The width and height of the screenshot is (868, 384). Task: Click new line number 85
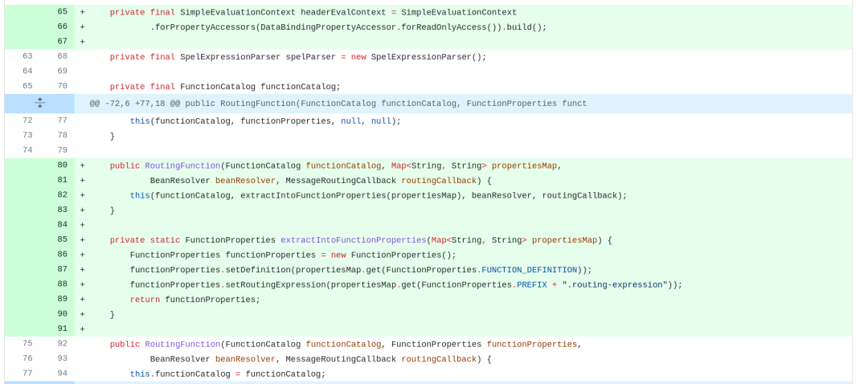pos(62,240)
